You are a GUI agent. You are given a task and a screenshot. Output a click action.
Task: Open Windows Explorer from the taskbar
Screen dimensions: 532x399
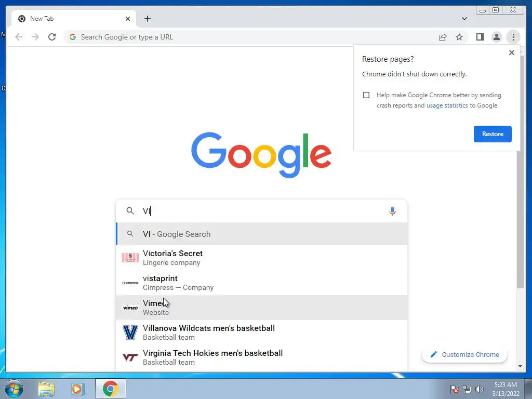(x=46, y=389)
